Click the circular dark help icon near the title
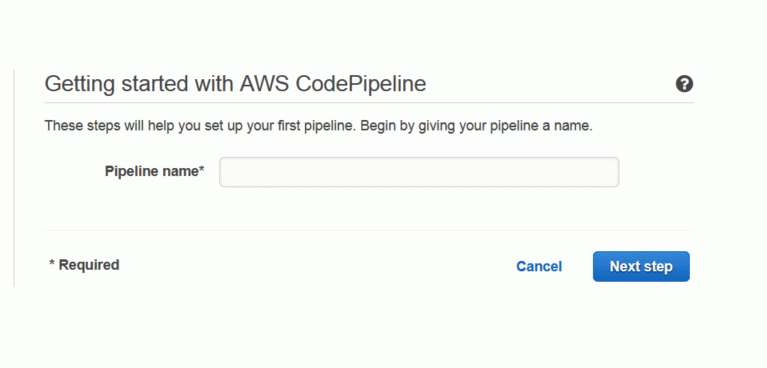The image size is (767, 368). [684, 84]
